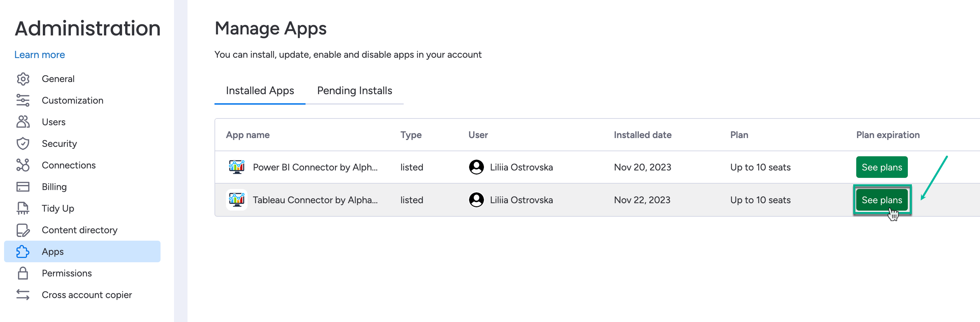The image size is (980, 322).
Task: Open Connections node icon in sidebar
Action: point(23,165)
